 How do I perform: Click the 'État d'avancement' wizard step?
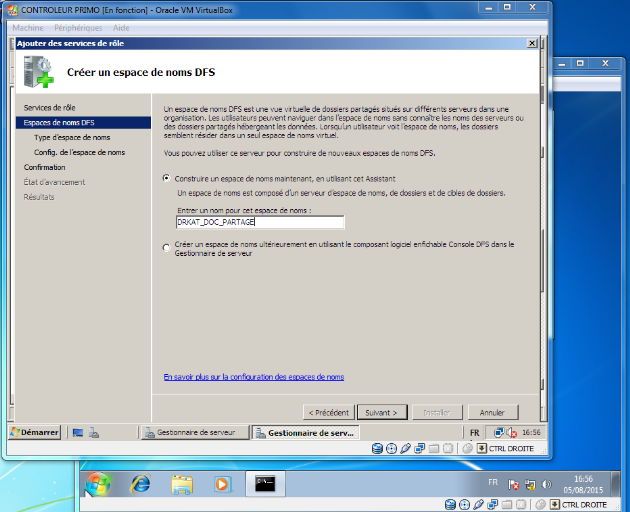pos(54,182)
